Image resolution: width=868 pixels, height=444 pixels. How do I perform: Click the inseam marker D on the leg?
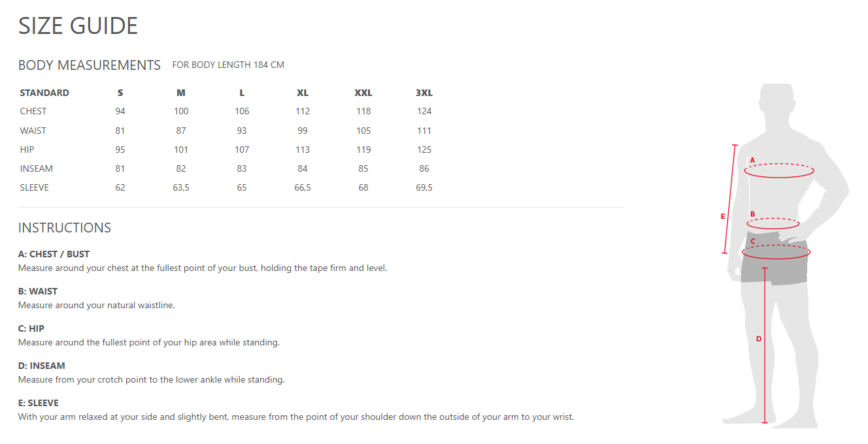[x=759, y=339]
